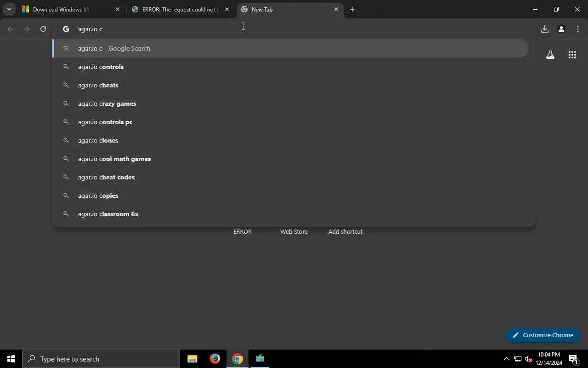Click Add shortcut
588x368 pixels.
(345, 231)
